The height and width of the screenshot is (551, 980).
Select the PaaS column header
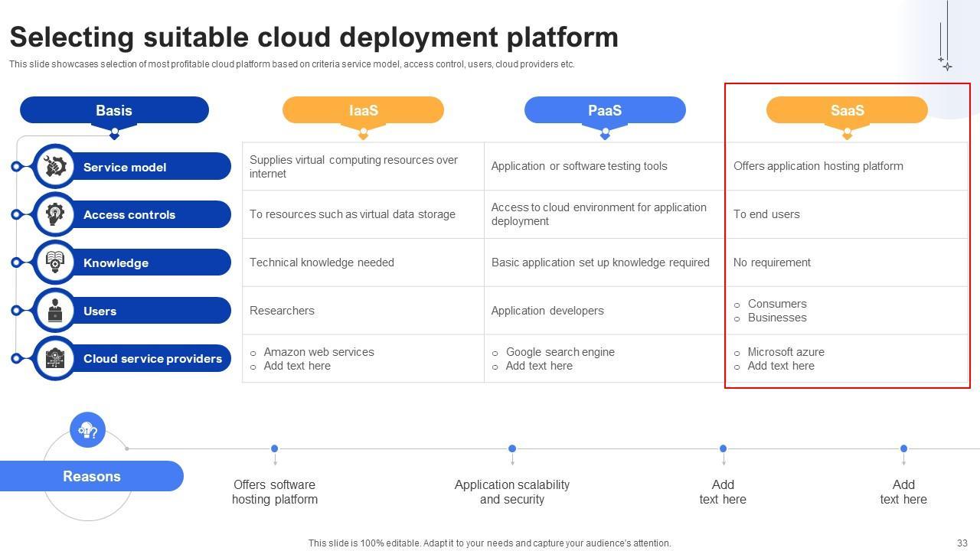[605, 110]
